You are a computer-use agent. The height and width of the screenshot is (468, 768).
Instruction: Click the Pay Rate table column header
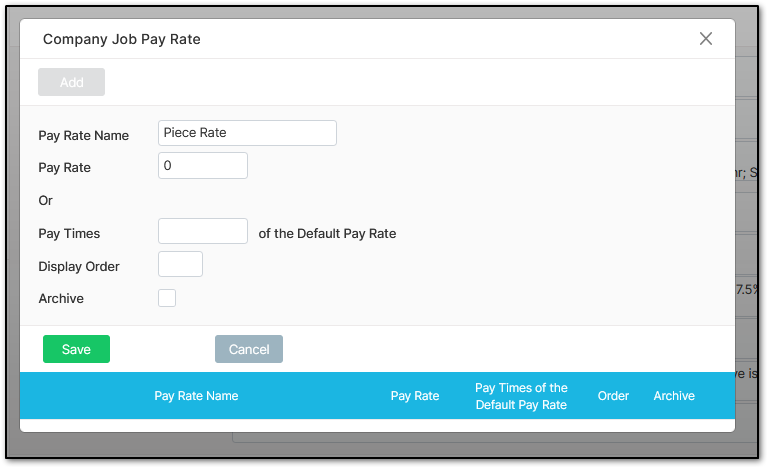pyautogui.click(x=415, y=396)
